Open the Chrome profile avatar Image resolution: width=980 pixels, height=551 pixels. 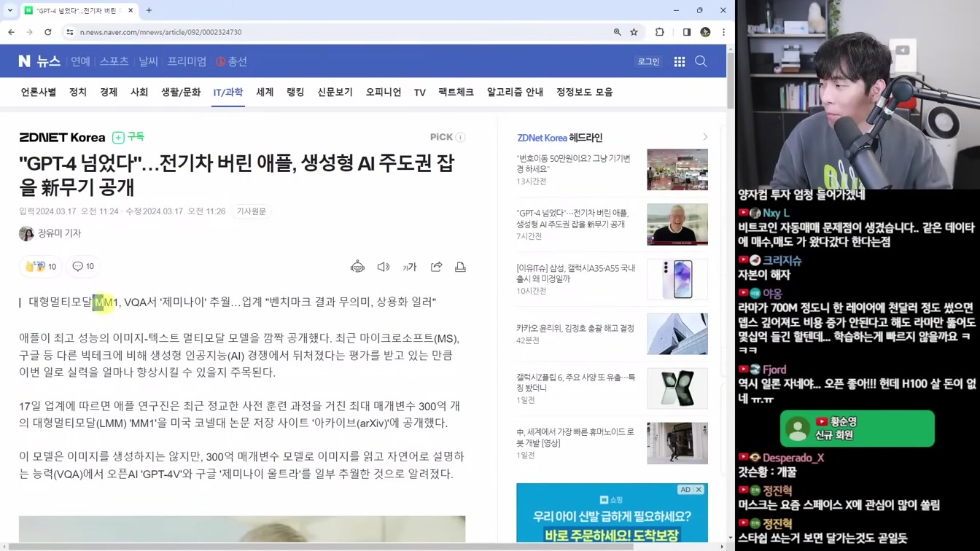pyautogui.click(x=705, y=32)
